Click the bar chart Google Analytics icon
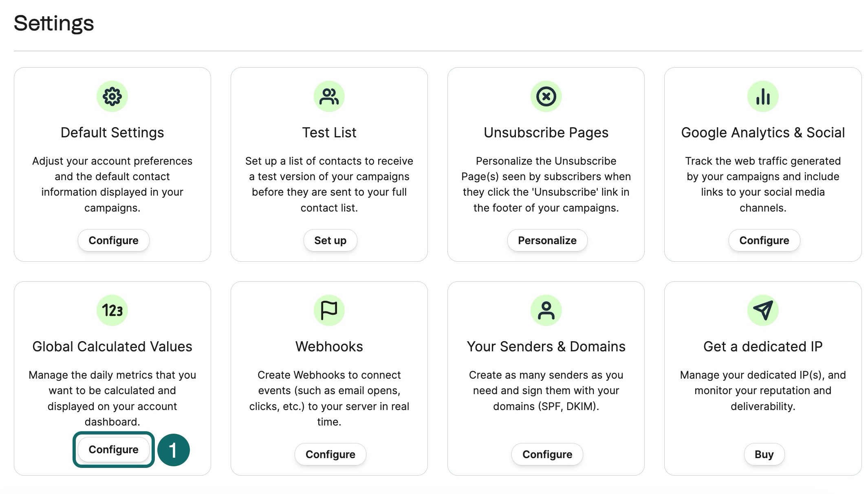This screenshot has width=868, height=494. tap(762, 97)
